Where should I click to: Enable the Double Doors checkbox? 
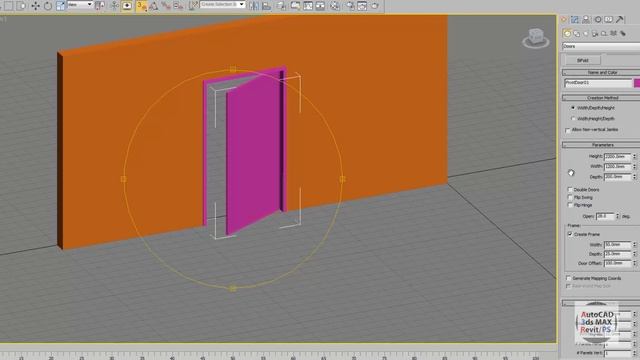point(570,190)
